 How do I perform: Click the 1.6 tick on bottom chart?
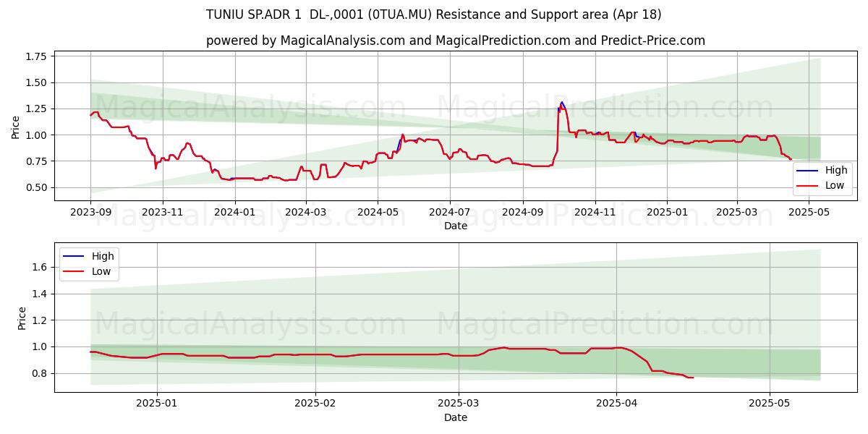click(x=40, y=268)
